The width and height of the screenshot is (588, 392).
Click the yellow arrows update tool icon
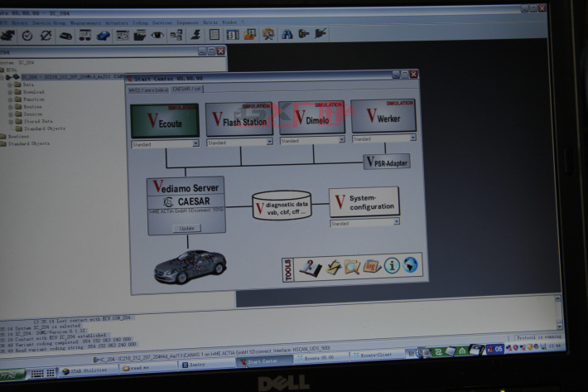pyautogui.click(x=333, y=268)
